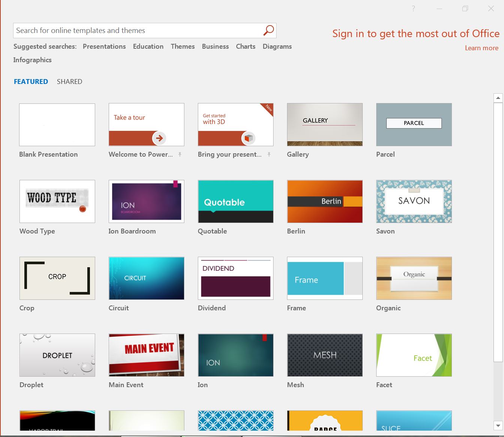Screen dimensions: 504x437
Task: Open the Learn more link
Action: pos(482,48)
